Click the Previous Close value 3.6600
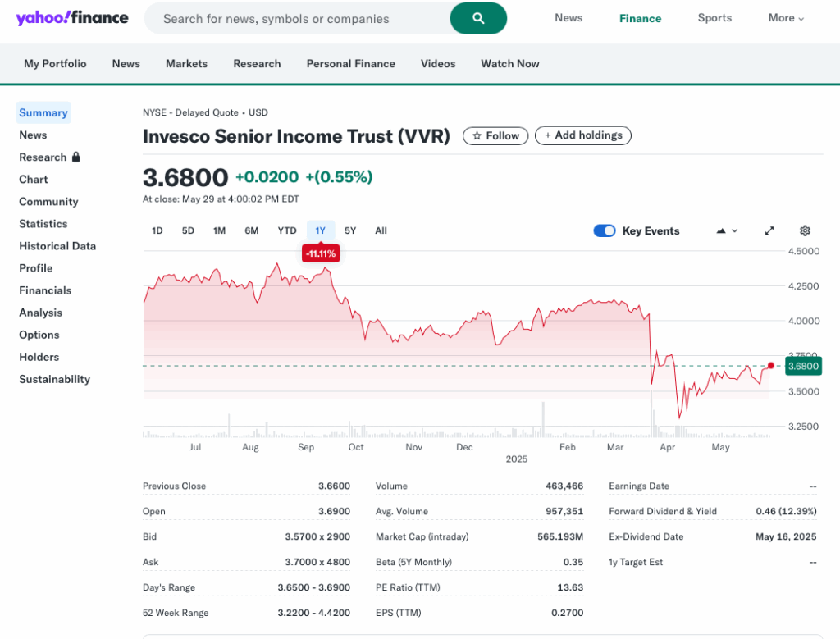This screenshot has width=840, height=639. [335, 486]
